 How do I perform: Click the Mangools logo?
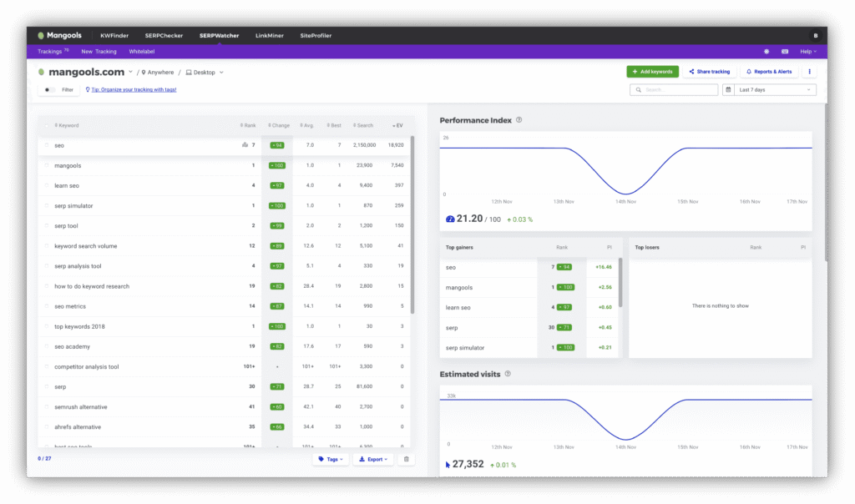click(59, 35)
